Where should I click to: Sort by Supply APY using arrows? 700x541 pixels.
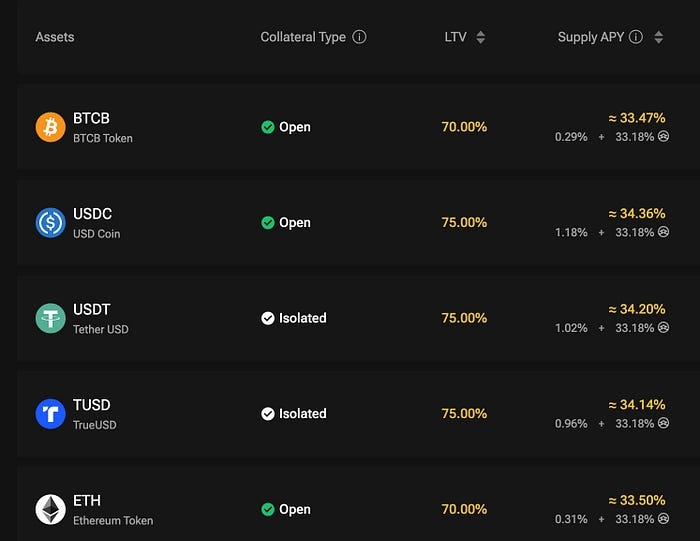[658, 37]
